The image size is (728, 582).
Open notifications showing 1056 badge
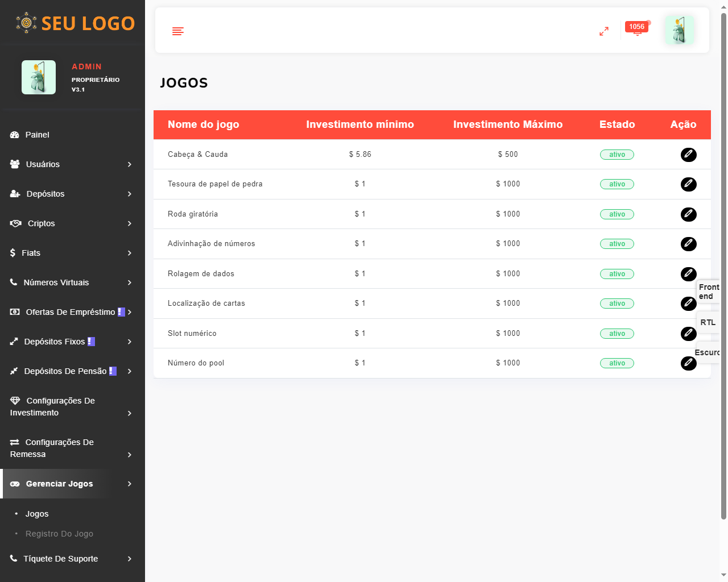637,30
